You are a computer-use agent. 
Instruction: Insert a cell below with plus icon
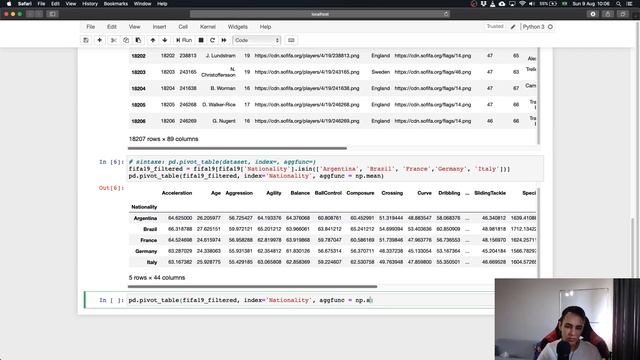99,40
